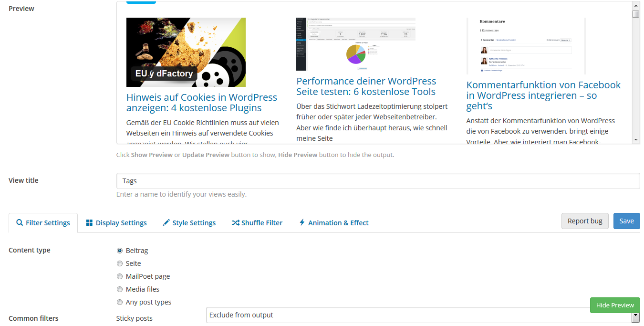Click the Save button
644x326 pixels.
pyautogui.click(x=626, y=221)
